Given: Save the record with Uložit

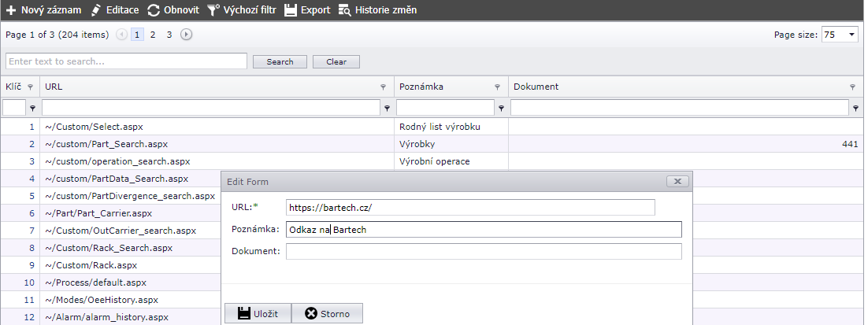Looking at the screenshot, I should 258,313.
